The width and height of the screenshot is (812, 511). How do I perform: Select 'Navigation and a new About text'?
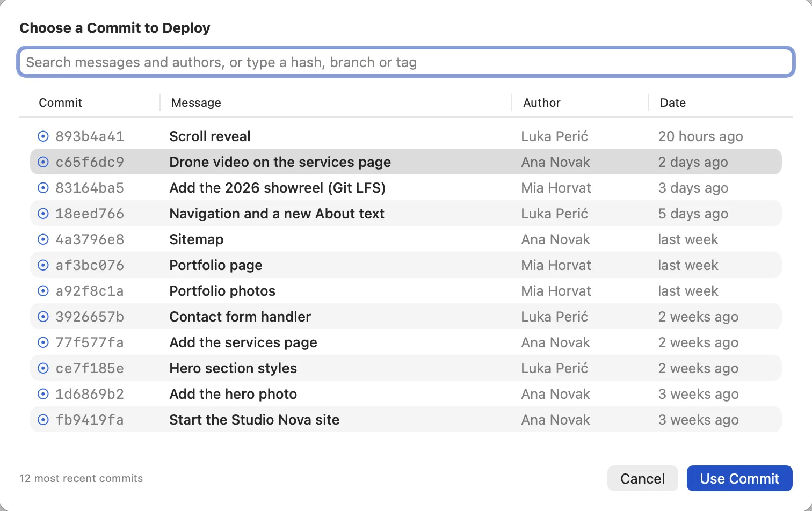click(277, 214)
